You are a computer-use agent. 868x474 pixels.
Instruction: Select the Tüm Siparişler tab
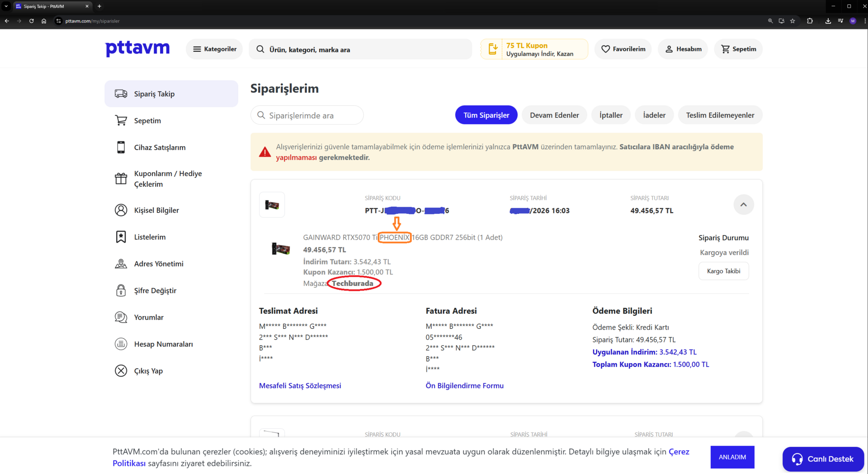[x=486, y=115]
